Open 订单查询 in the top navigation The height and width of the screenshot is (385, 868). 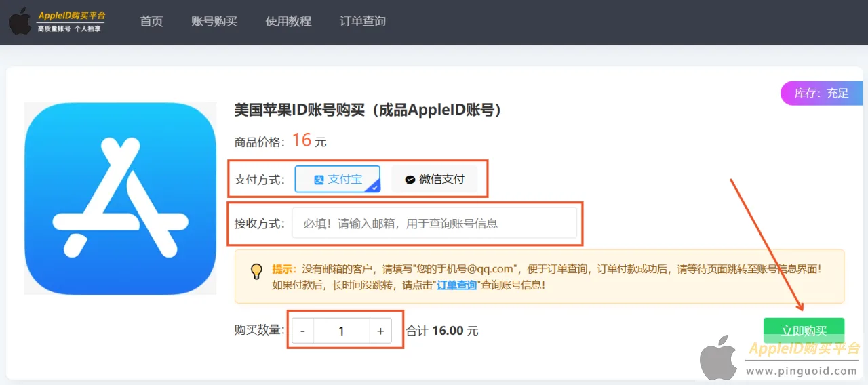[x=363, y=21]
